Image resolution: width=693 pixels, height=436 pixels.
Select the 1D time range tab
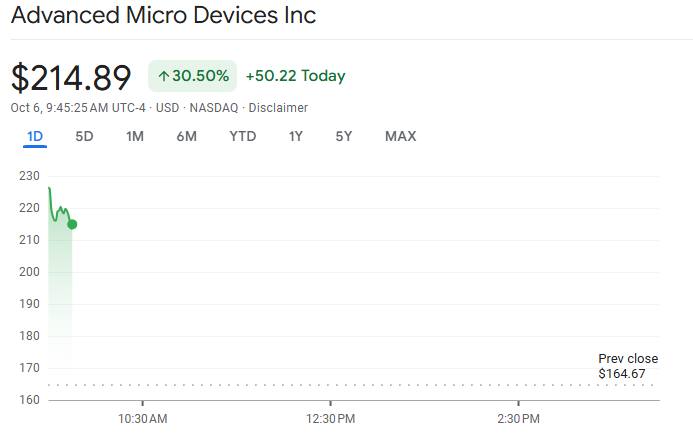(x=35, y=136)
